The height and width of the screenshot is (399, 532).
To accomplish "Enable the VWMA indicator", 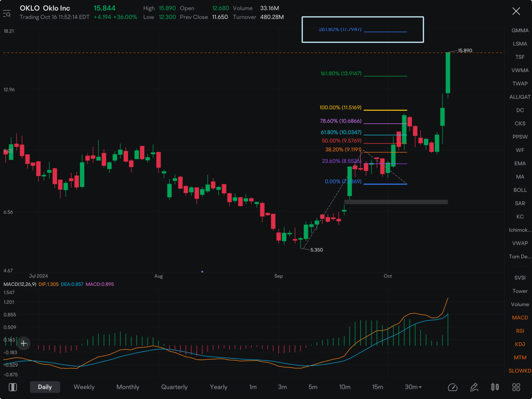I will coord(520,70).
